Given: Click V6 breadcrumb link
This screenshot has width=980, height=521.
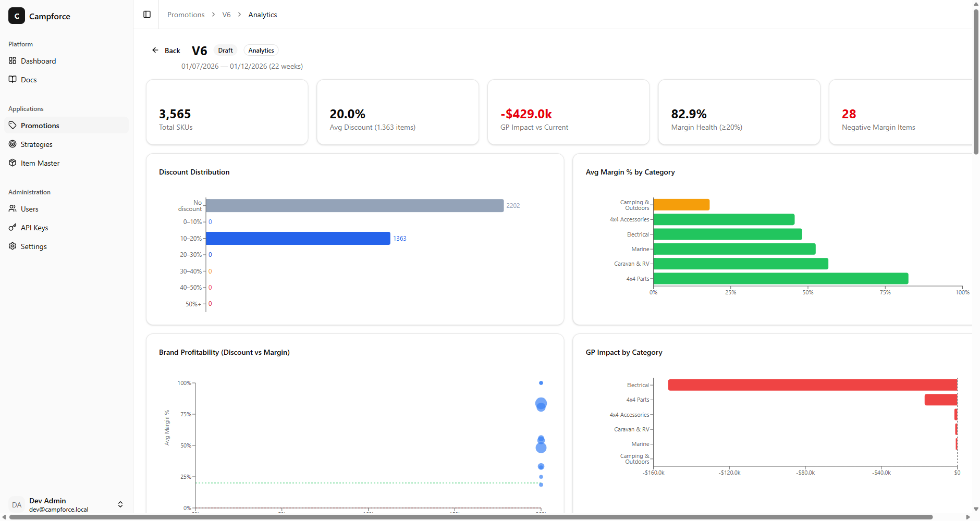Looking at the screenshot, I should [226, 15].
